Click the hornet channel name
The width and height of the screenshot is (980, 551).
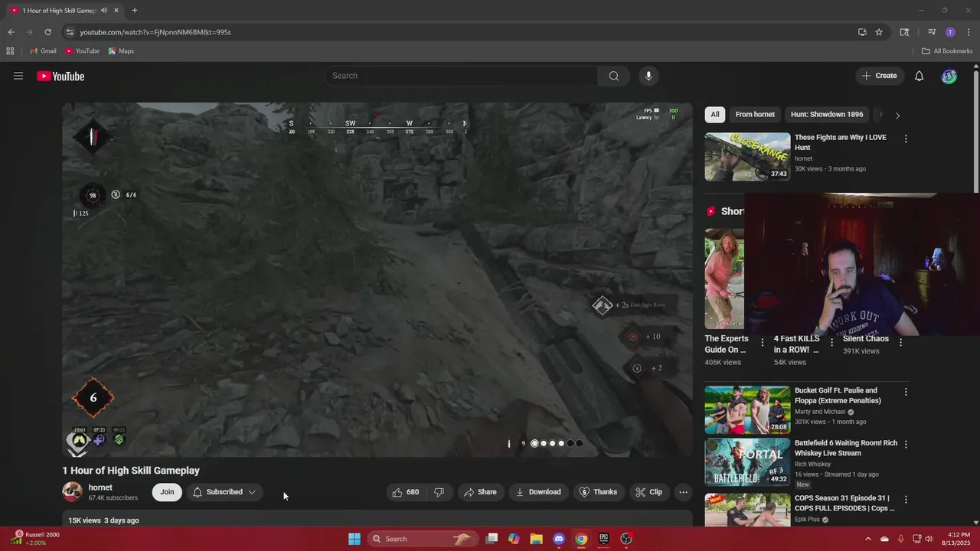pos(100,487)
